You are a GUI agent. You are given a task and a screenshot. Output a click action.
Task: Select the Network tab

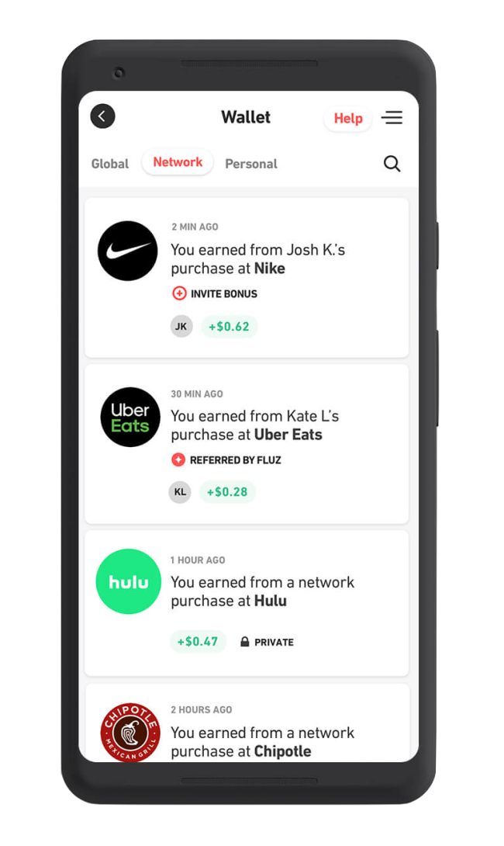pos(178,162)
